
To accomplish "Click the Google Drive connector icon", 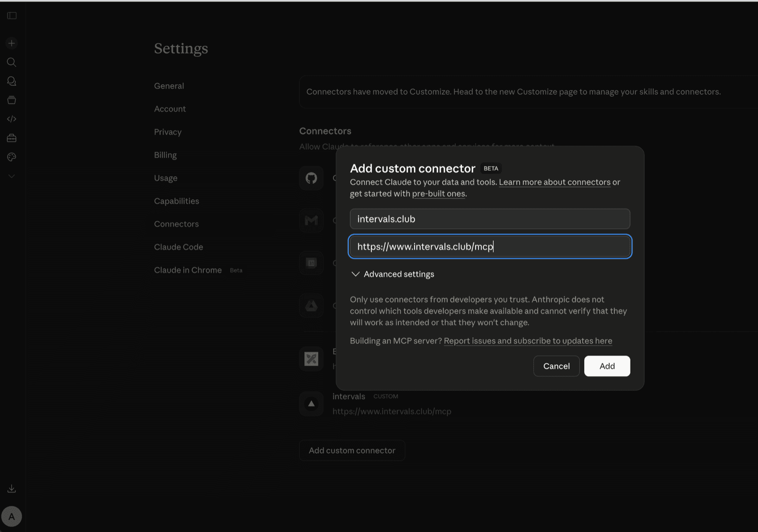I will [x=311, y=306].
